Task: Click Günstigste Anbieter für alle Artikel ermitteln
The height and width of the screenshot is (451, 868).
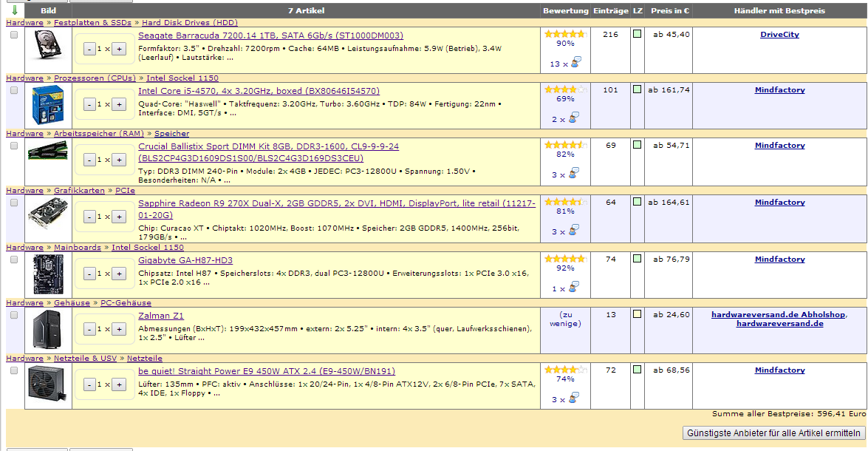Action: pos(773,433)
